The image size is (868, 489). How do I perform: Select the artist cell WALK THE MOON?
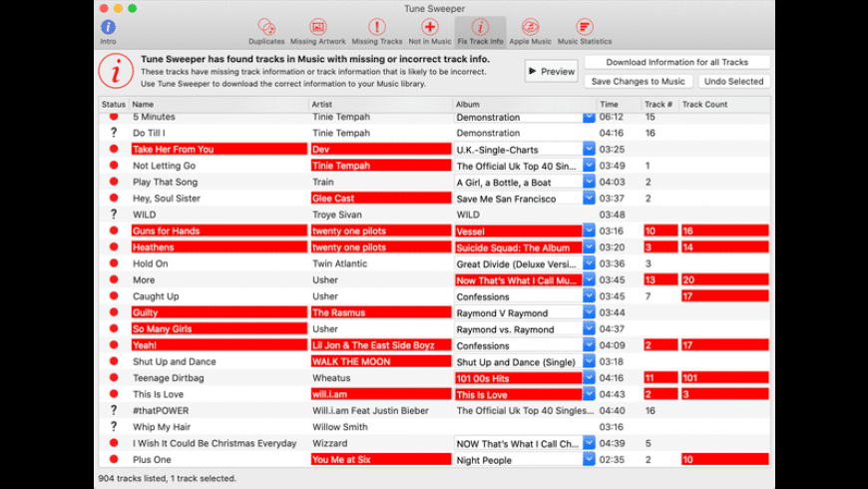pyautogui.click(x=381, y=361)
